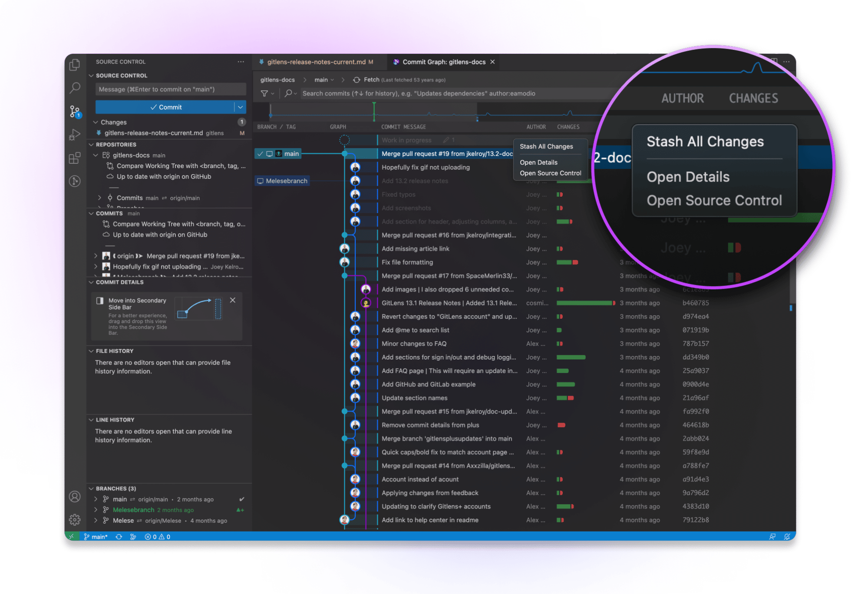The image size is (868, 594).
Task: Open the Manage settings gear icon
Action: click(75, 519)
